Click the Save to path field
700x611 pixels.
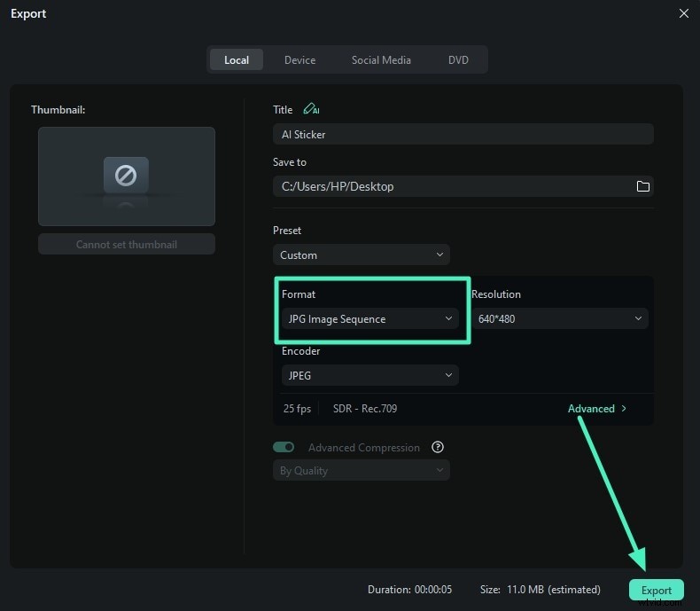click(x=452, y=186)
